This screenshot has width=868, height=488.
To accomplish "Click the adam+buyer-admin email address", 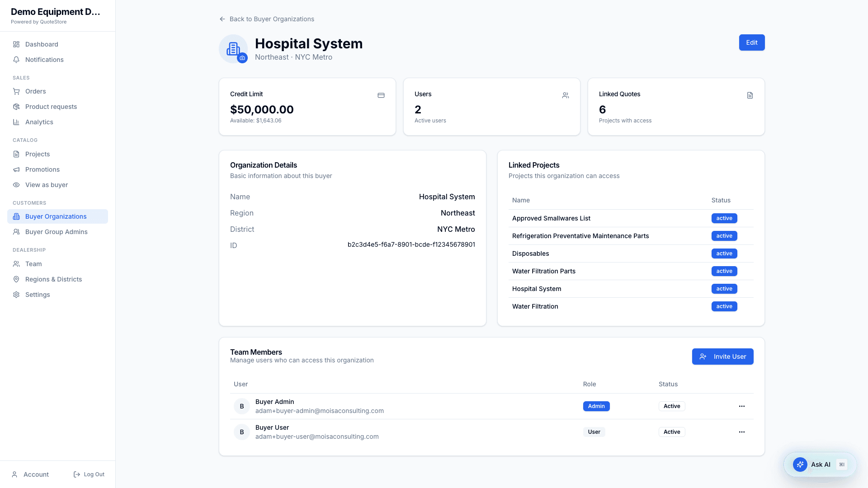I will click(x=320, y=411).
